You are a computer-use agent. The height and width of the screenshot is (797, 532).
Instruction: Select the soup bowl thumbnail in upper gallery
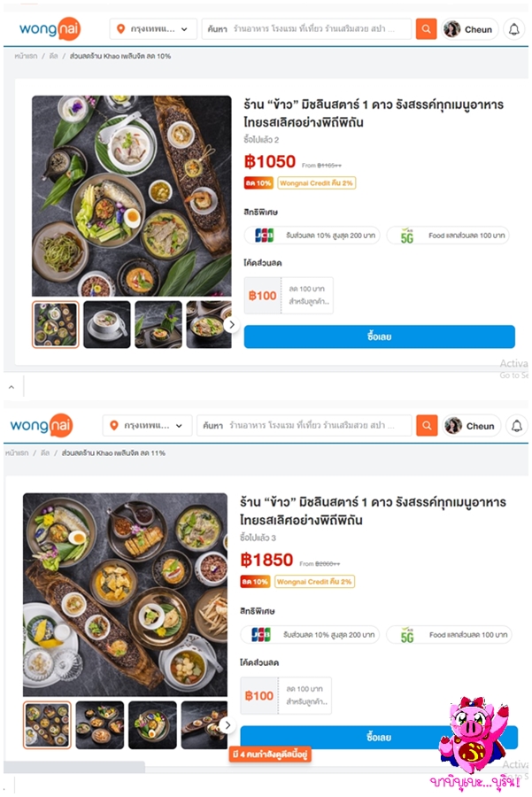coord(107,325)
